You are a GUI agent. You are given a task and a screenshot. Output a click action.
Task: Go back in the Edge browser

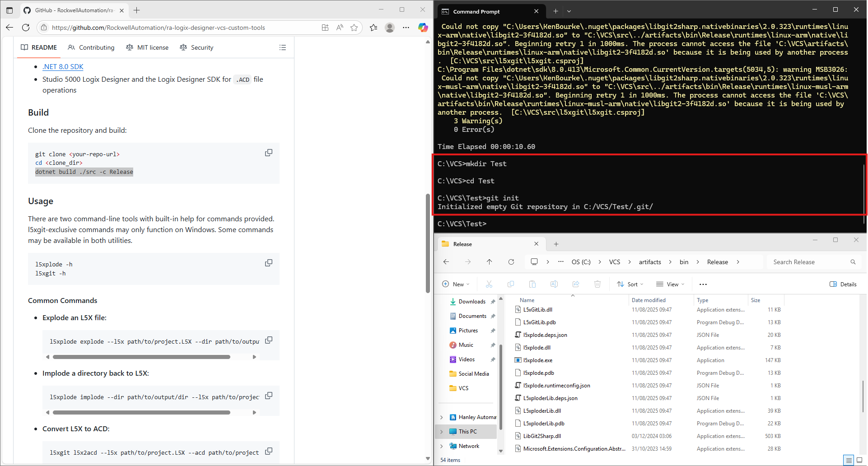[9, 28]
